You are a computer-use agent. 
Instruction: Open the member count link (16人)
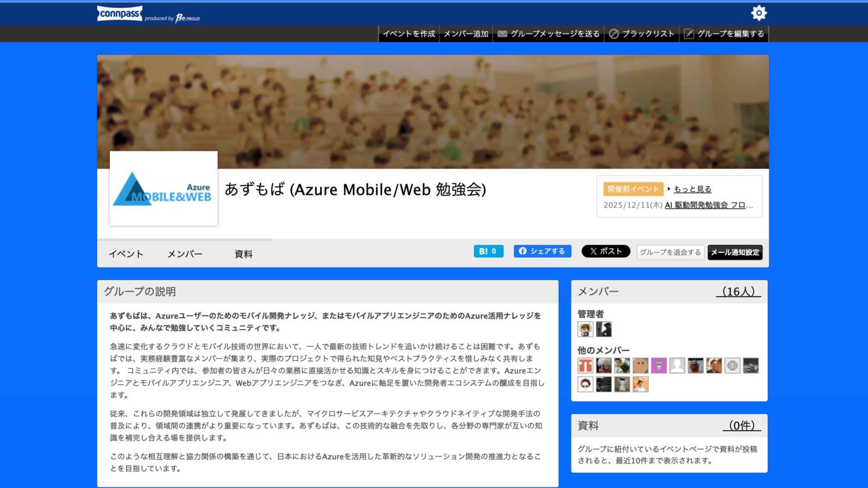coord(738,292)
